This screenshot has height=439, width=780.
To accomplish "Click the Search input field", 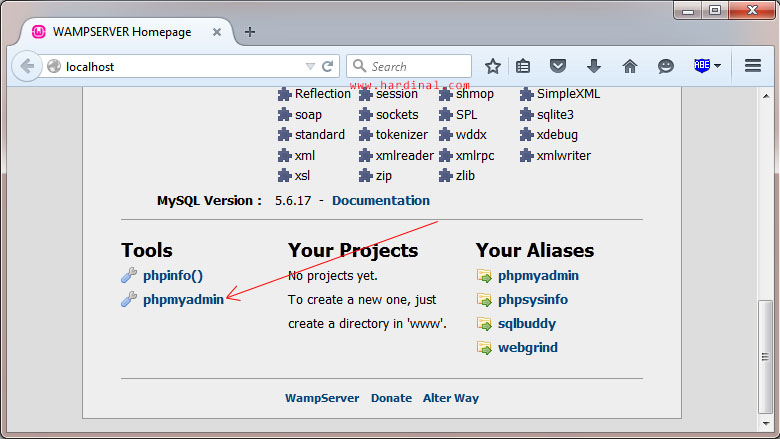I will (x=409, y=66).
